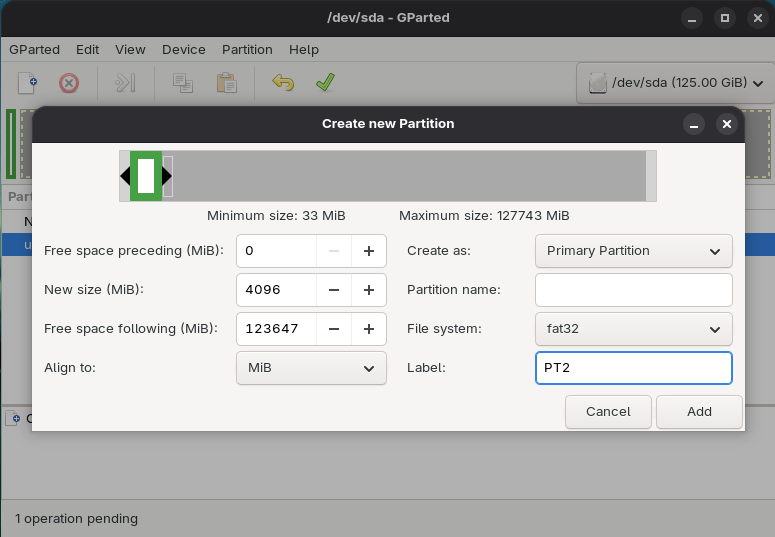Image resolution: width=775 pixels, height=537 pixels.
Task: Decrease New size using minus button
Action: tap(334, 290)
